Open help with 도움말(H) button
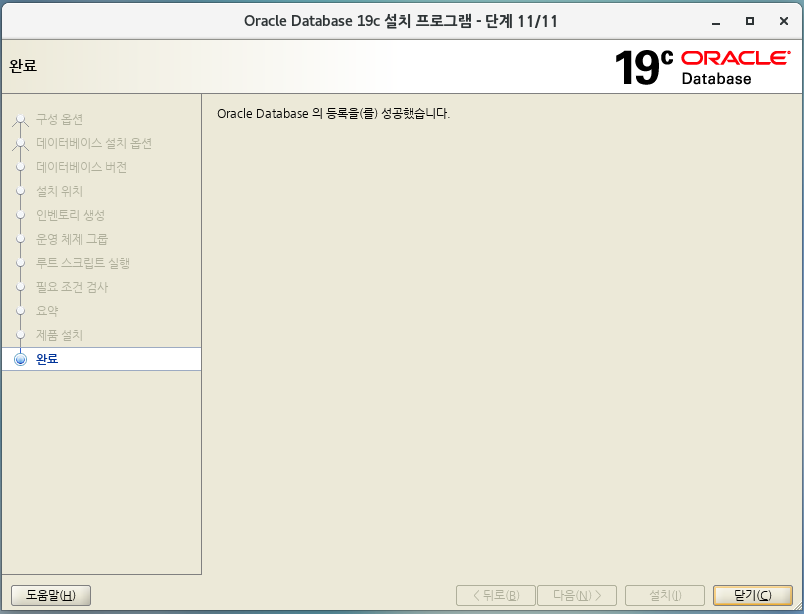Screen dimensions: 804x614 pos(51,595)
